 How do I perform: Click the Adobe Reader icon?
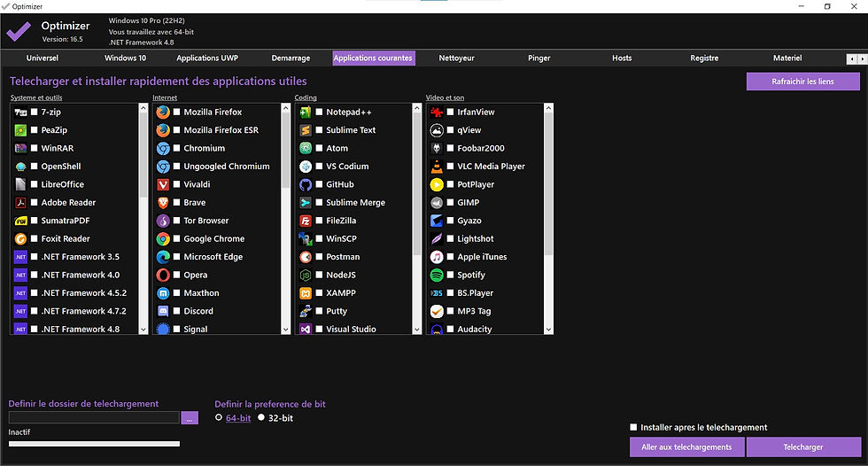[20, 203]
